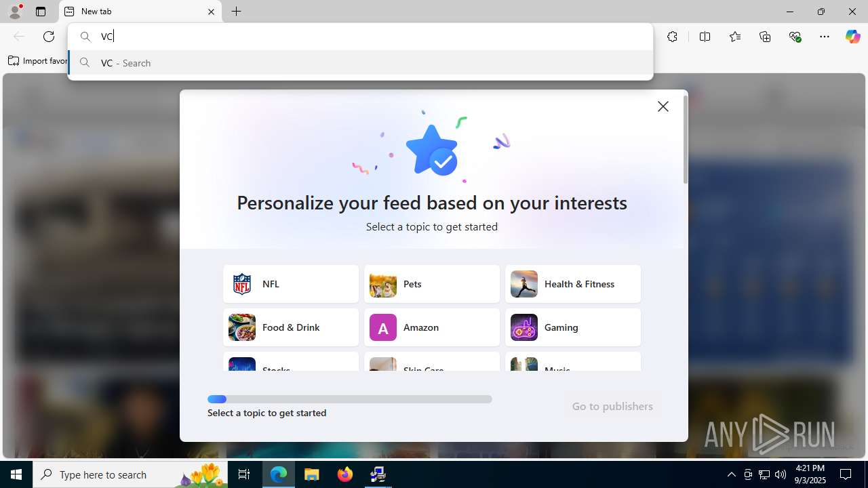The image size is (868, 488).
Task: Open Settings and more ellipsis menu
Action: (825, 37)
